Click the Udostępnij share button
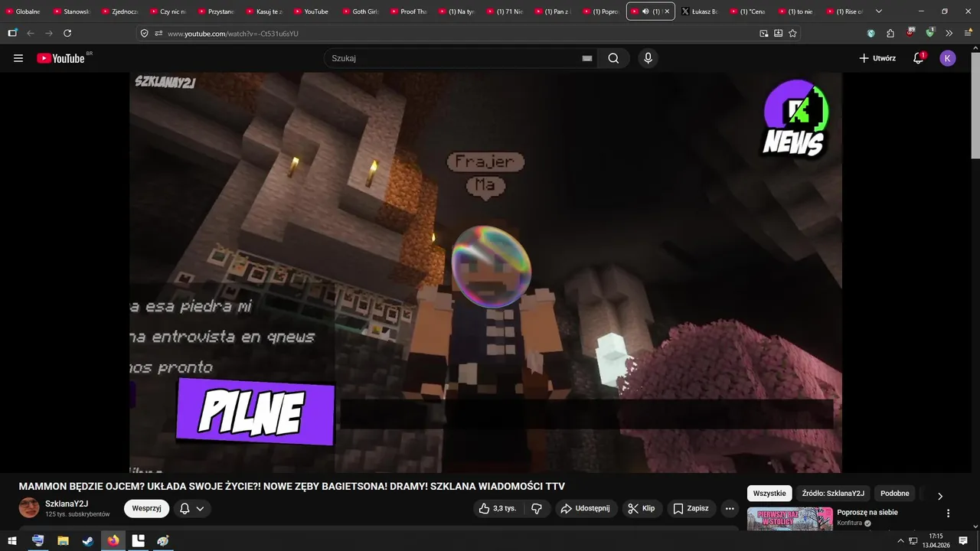 (585, 508)
